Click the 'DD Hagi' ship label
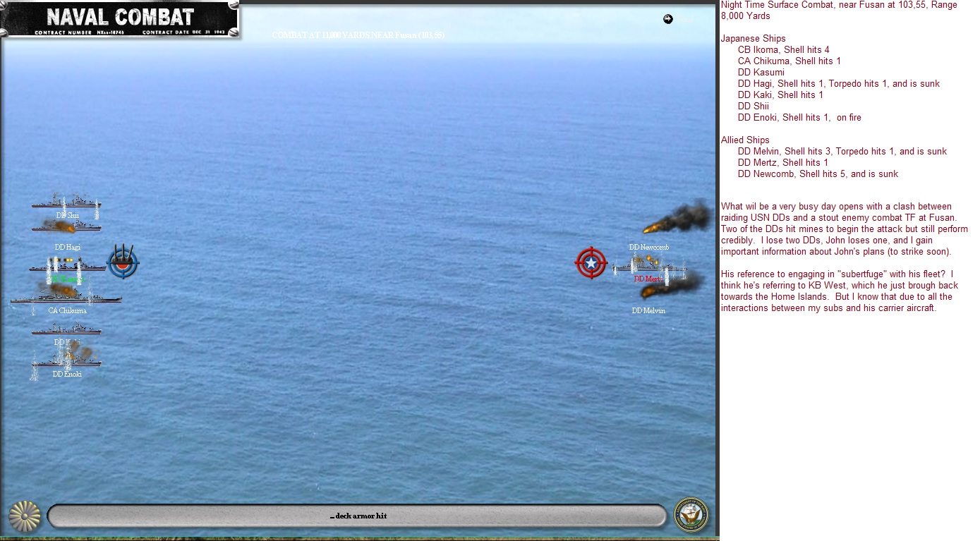This screenshot has width=980, height=541. click(68, 247)
